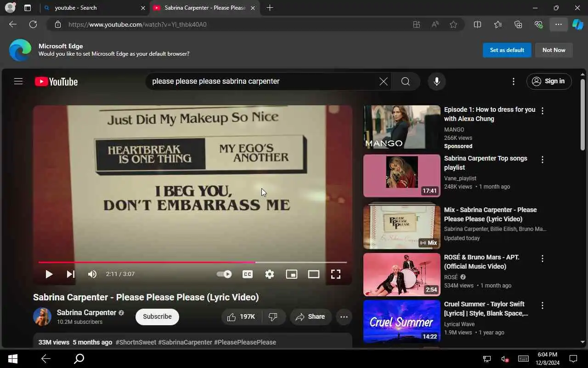
Task: Toggle theater mode on the player
Action: [x=314, y=274]
